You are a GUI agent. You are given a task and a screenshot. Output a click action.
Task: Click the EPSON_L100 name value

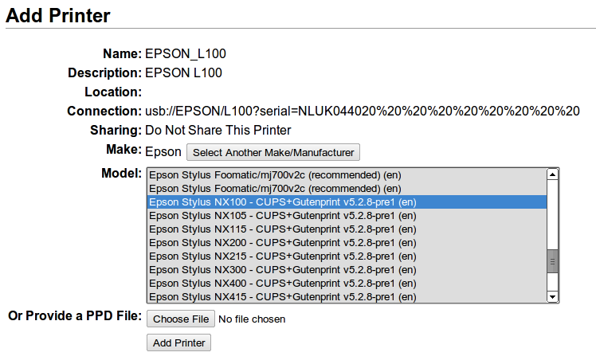click(186, 54)
